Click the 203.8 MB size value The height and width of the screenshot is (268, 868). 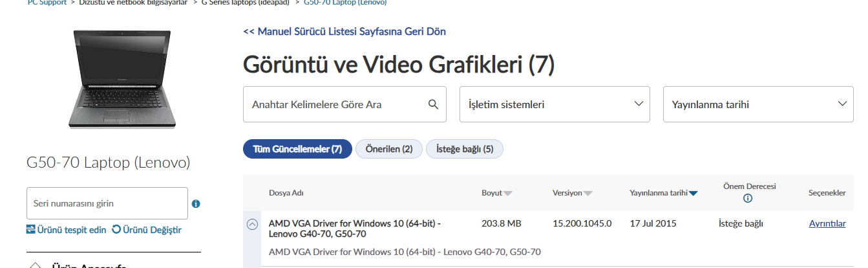click(502, 224)
